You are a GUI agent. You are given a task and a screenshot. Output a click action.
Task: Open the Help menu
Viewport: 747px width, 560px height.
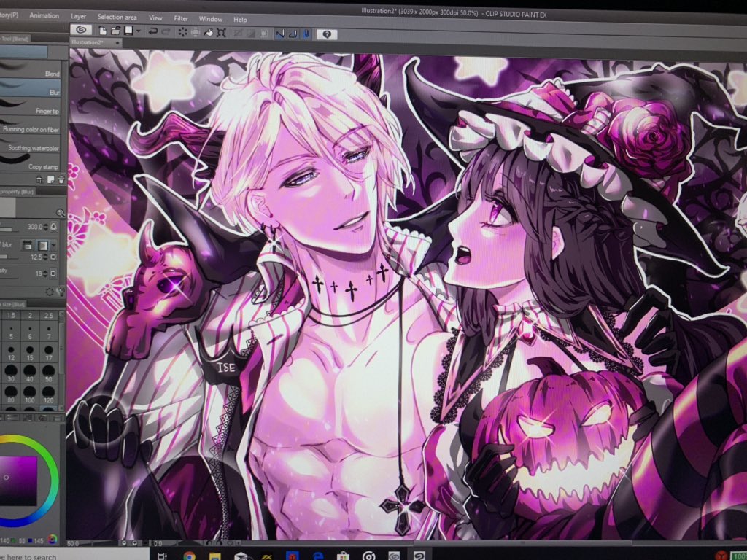(x=240, y=20)
